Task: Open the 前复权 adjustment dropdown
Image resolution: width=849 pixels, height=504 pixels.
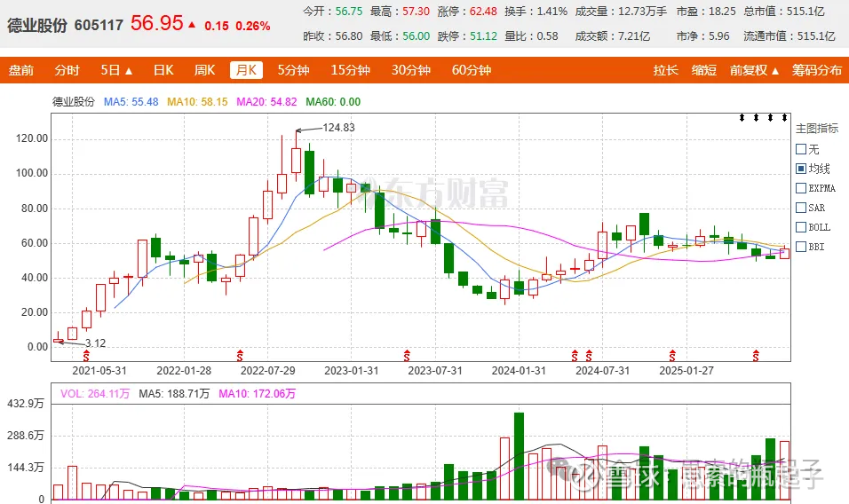Action: tap(754, 70)
